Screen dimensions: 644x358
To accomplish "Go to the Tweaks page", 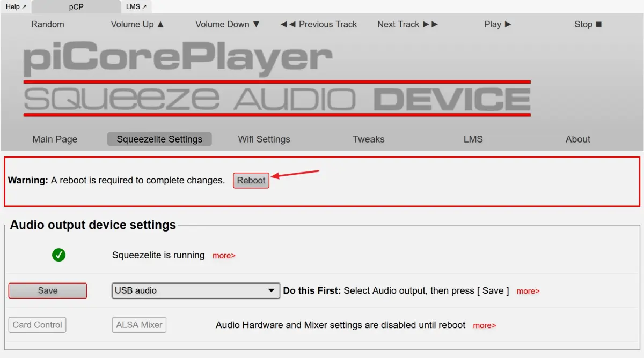I will point(369,139).
